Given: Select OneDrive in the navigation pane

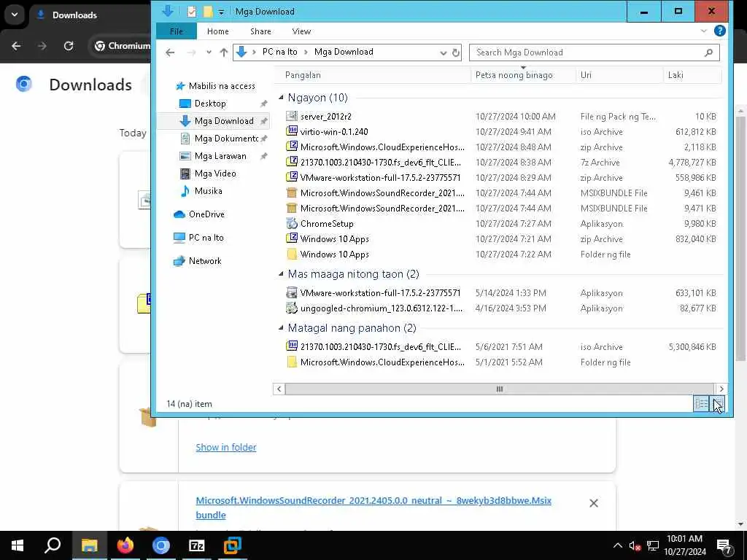Looking at the screenshot, I should coord(206,214).
